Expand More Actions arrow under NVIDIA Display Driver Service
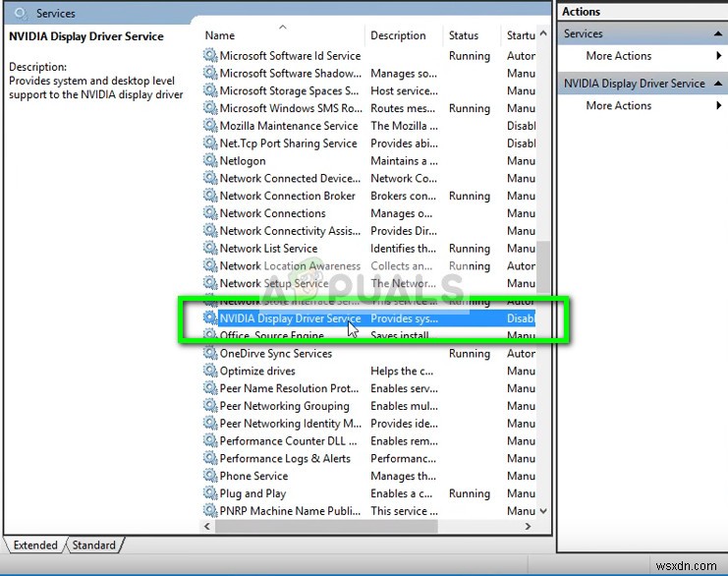728x576 pixels. click(719, 105)
